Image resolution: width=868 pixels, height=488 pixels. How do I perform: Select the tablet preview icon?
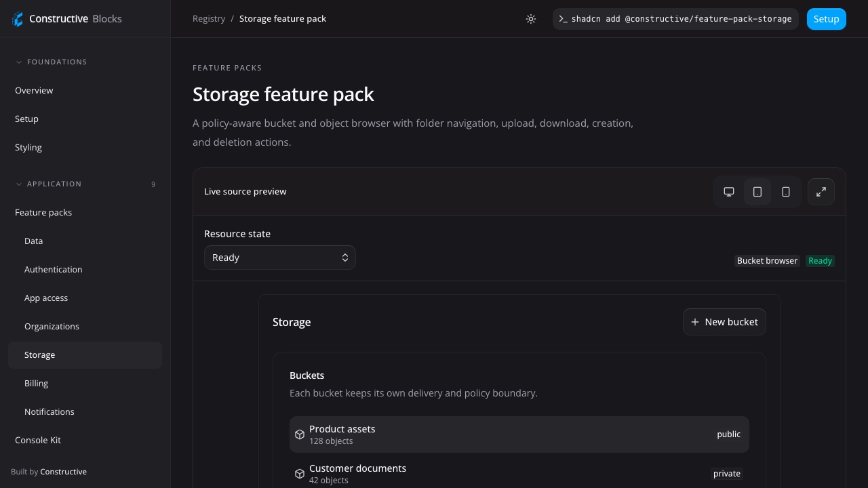pos(757,192)
